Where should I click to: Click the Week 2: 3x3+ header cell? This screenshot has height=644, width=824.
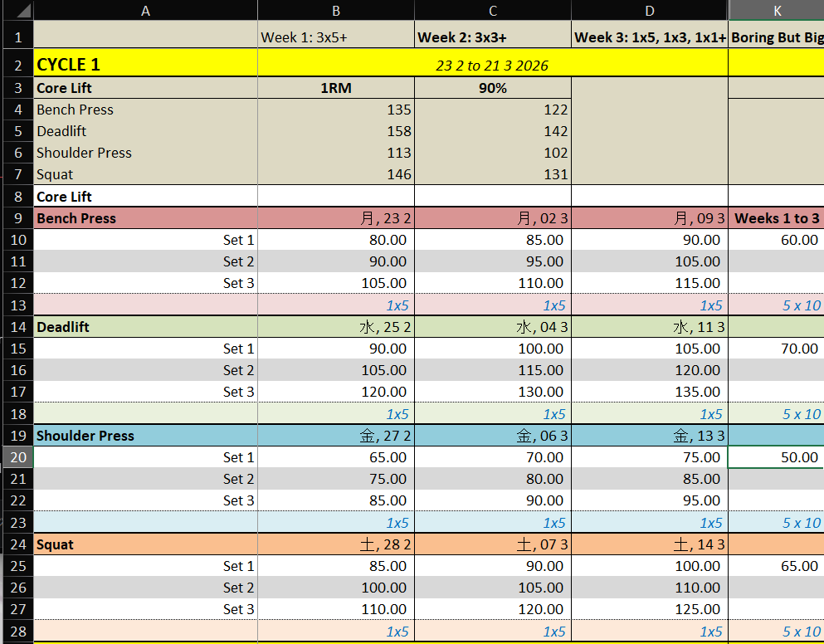(x=493, y=37)
